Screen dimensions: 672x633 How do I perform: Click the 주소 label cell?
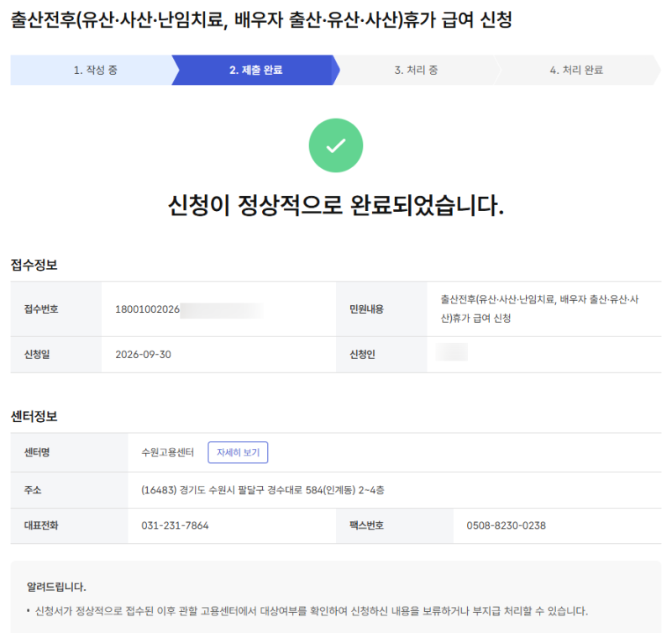(70, 490)
